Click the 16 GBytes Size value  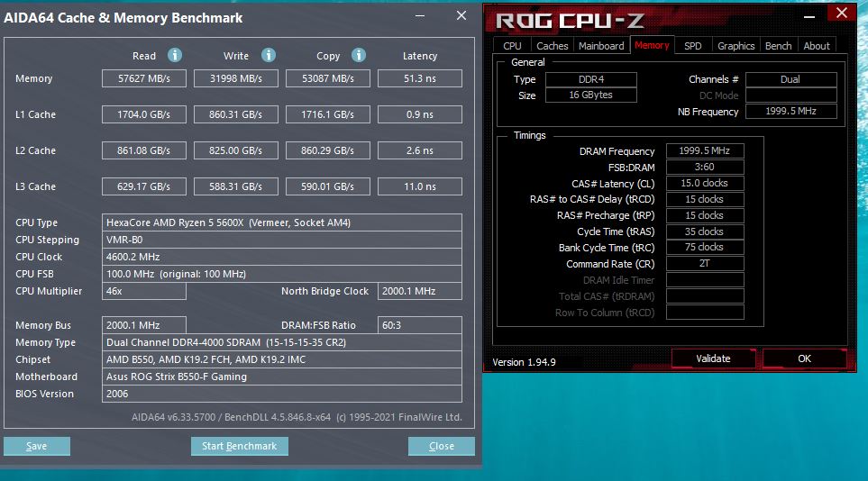[x=590, y=95]
